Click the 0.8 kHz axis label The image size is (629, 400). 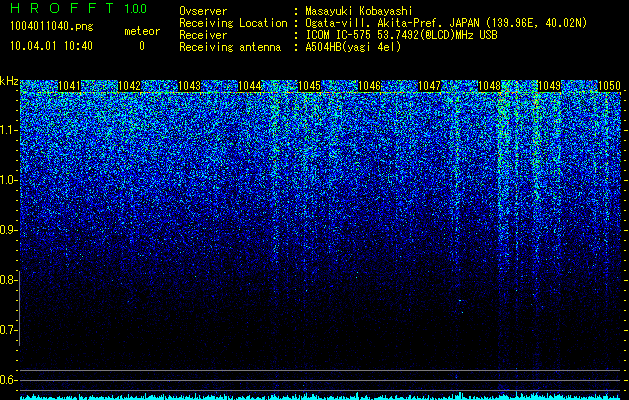pos(8,280)
